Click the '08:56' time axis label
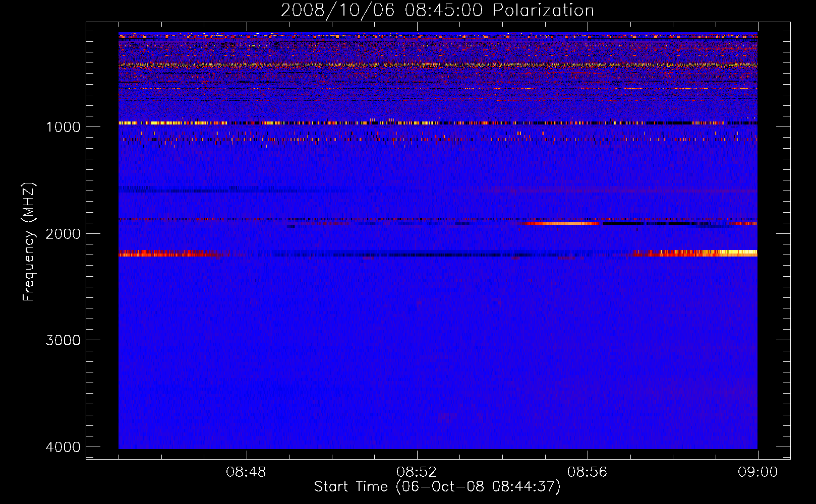 pyautogui.click(x=587, y=472)
